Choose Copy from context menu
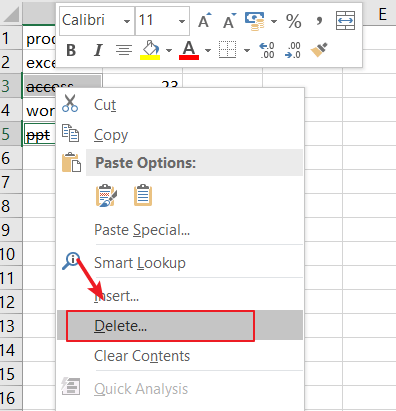The image size is (396, 411). [180, 135]
